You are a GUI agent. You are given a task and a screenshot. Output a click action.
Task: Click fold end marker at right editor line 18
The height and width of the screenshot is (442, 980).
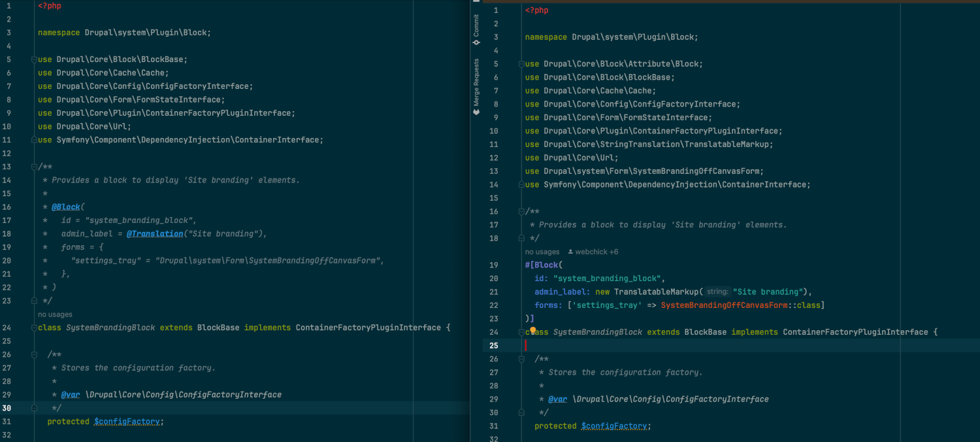tap(521, 238)
